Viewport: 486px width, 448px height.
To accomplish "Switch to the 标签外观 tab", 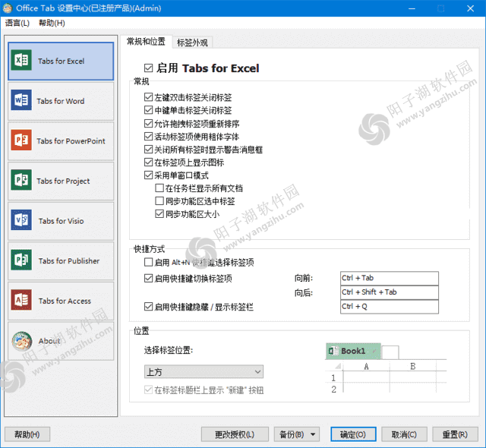I will pos(192,43).
